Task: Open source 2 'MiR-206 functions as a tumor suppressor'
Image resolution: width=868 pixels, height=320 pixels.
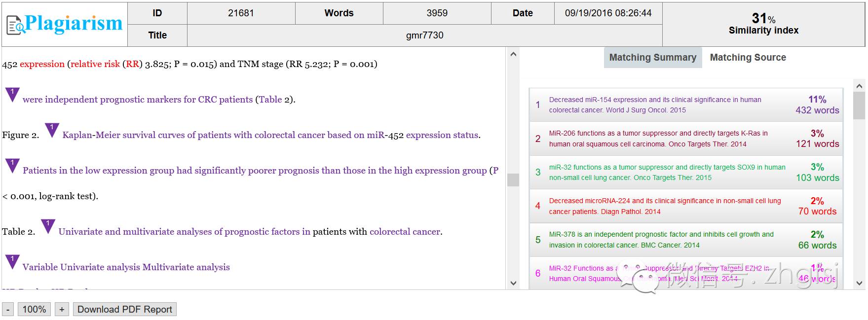Action: click(x=686, y=139)
